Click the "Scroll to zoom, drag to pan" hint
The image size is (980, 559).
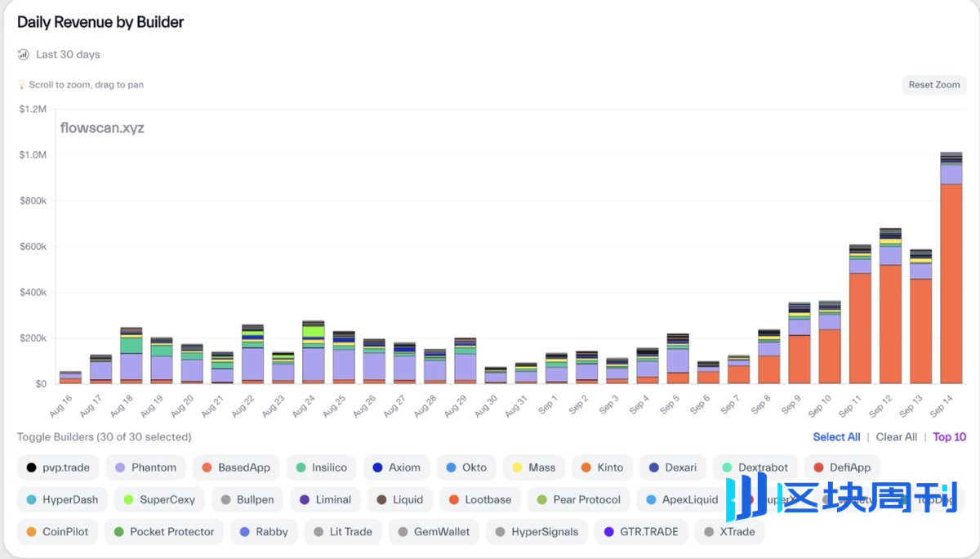[x=86, y=85]
